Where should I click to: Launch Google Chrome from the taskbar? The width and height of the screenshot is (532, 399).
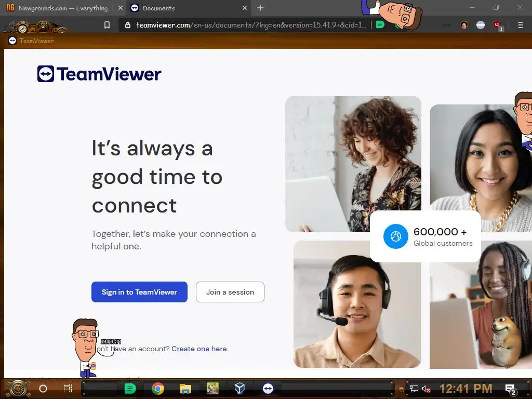[158, 389]
